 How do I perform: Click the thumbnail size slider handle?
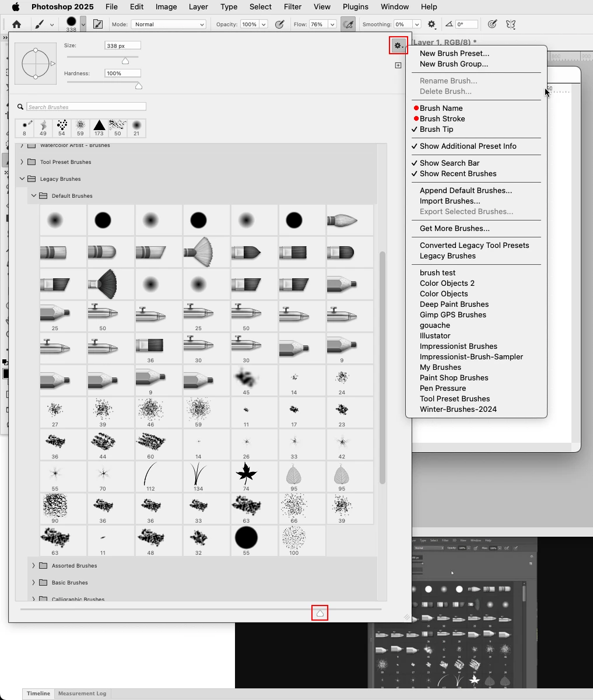(x=320, y=613)
